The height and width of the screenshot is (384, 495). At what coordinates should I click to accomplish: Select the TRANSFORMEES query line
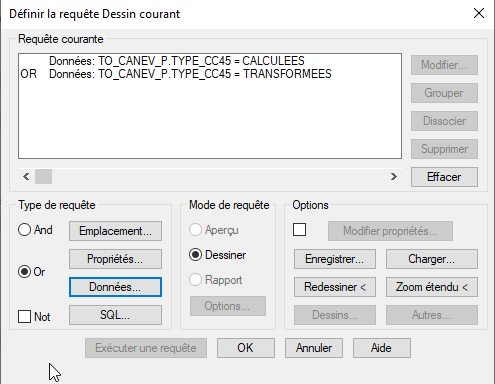tap(176, 74)
